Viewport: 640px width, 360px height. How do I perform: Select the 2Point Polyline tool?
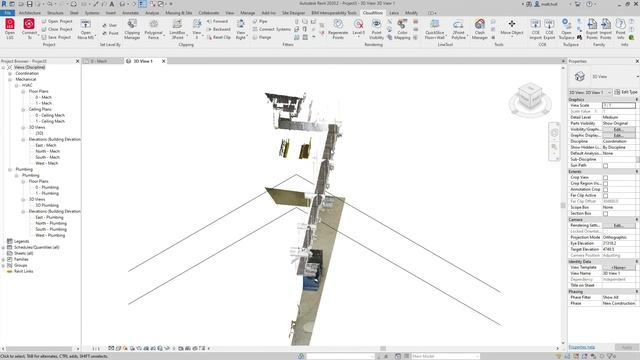(458, 29)
